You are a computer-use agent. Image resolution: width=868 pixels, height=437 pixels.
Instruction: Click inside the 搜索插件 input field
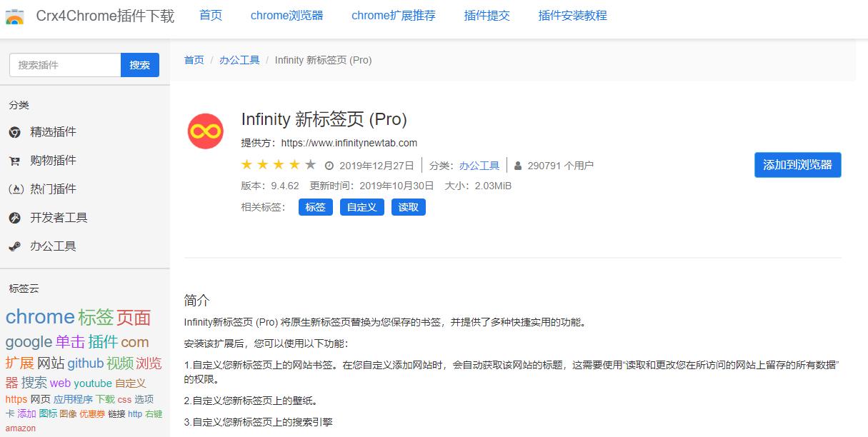63,65
